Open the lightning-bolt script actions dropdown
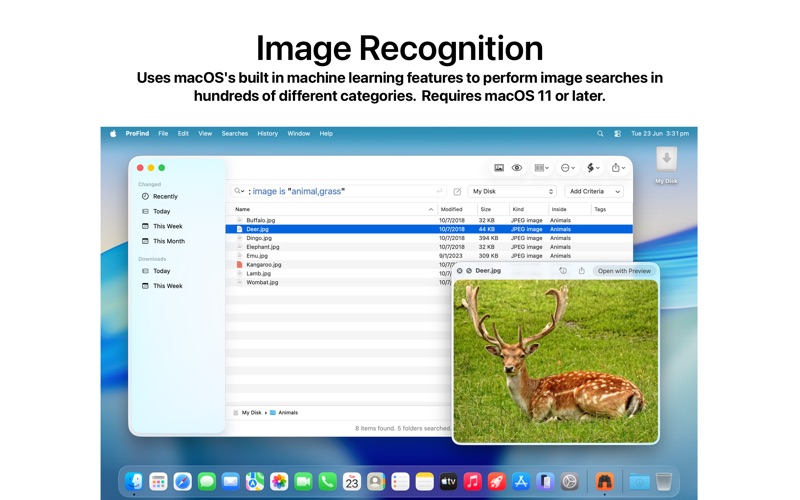Viewport: 800px width, 500px height. coord(593,168)
